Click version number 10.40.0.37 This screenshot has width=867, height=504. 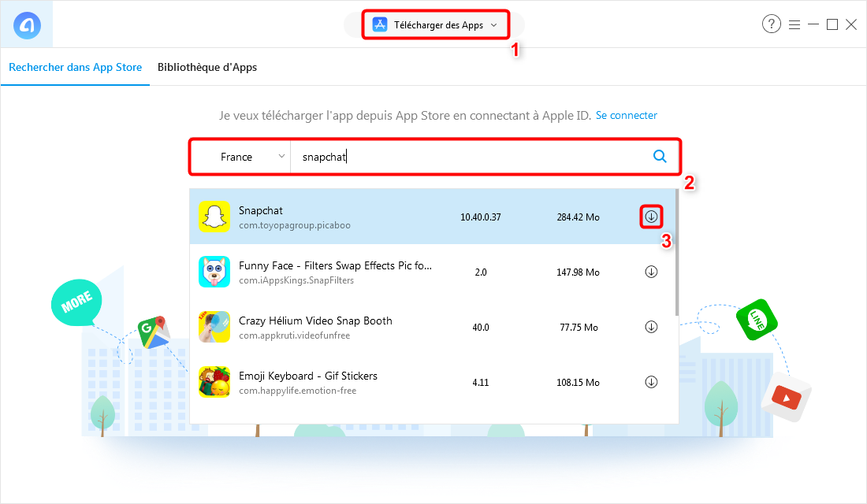coord(481,217)
